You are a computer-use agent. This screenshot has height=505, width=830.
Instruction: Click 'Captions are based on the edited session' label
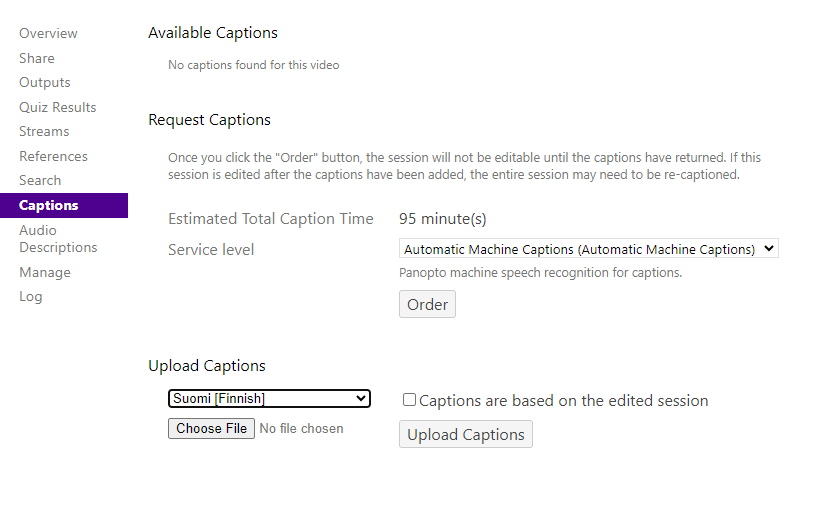[563, 401]
